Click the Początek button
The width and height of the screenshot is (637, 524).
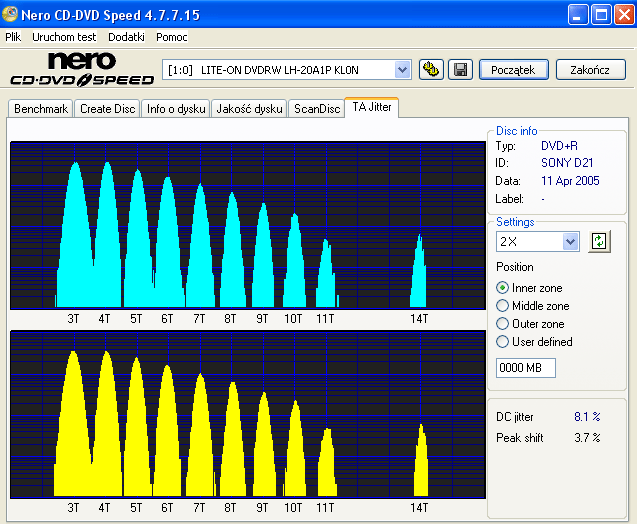[x=514, y=70]
